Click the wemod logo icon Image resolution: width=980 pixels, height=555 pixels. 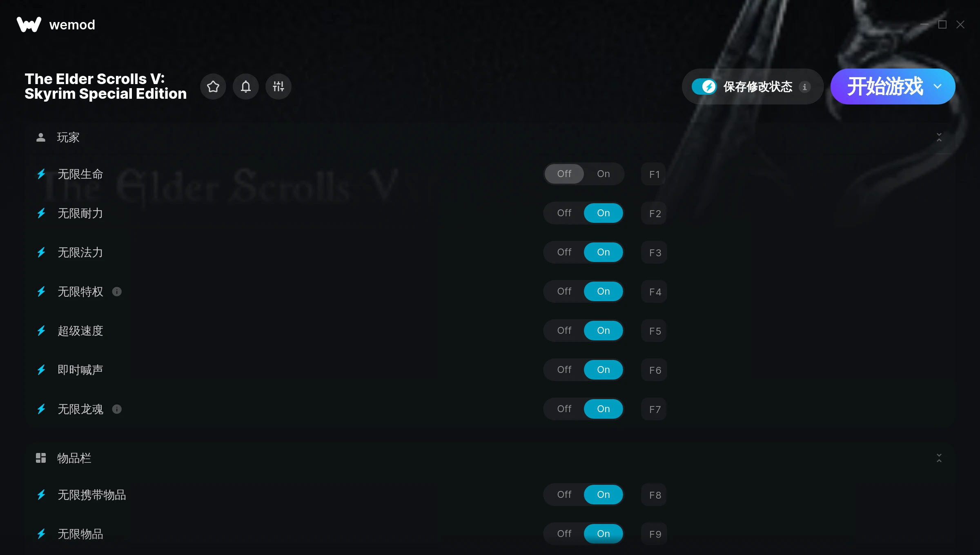[29, 24]
